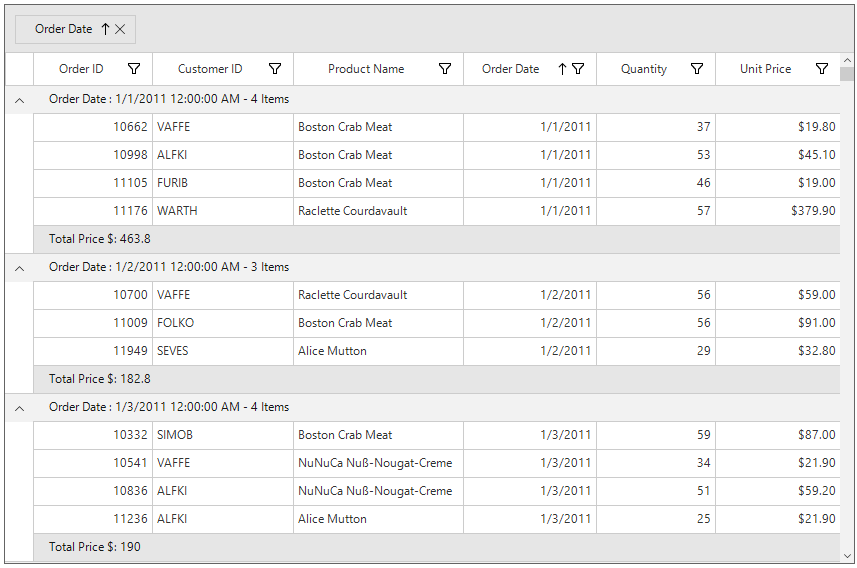The width and height of the screenshot is (857, 568).
Task: Select quantity 25 cell
Action: click(x=656, y=519)
